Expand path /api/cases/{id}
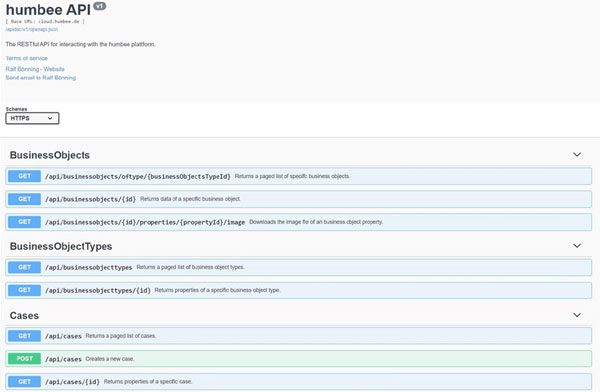Image resolution: width=600 pixels, height=392 pixels. (72, 382)
